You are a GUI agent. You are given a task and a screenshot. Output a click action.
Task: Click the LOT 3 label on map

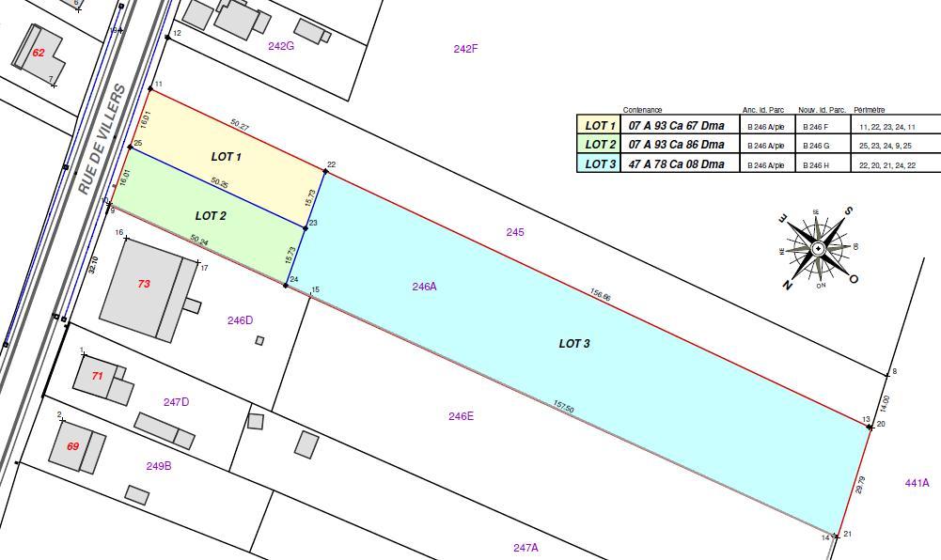574,344
